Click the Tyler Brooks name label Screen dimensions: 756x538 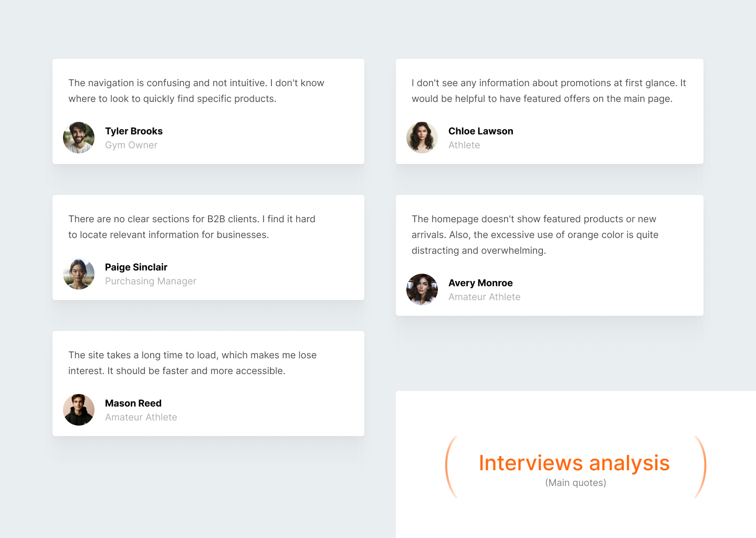click(x=134, y=131)
